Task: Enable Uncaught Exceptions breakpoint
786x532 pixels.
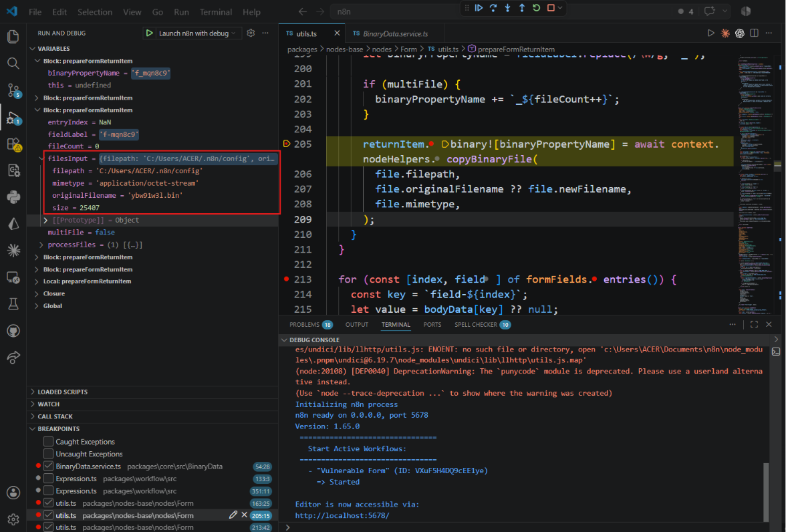Action: coord(49,454)
